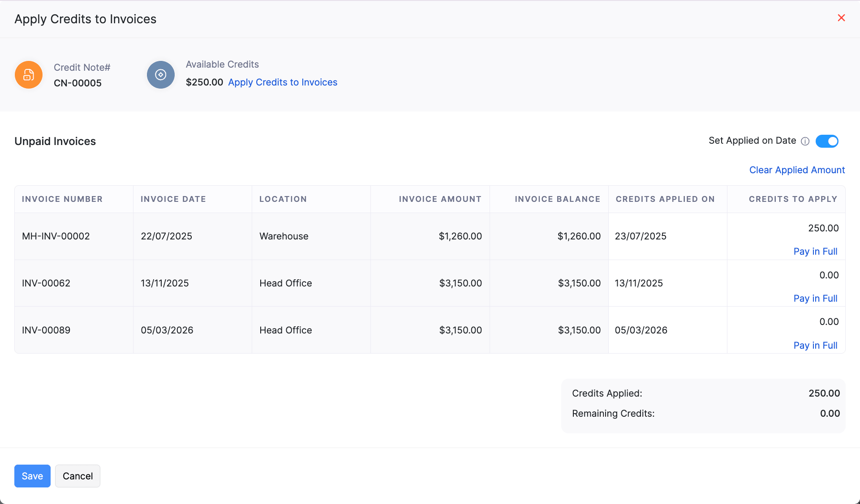Cancel applying credits
This screenshot has width=860, height=504.
(77, 476)
